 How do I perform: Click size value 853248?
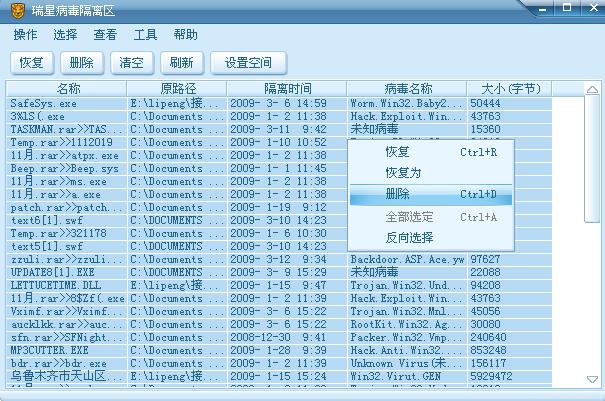tap(488, 350)
